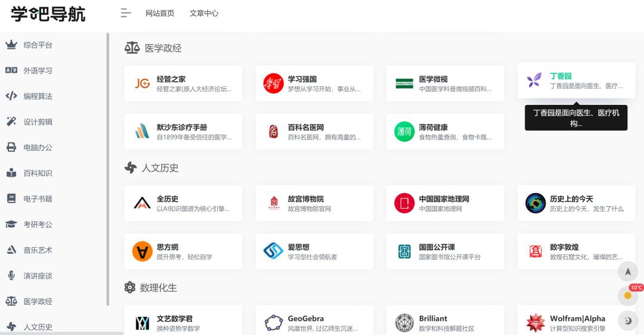Click the 百科名医网 logo icon
Screen dimensions: 644x335
pyautogui.click(x=274, y=131)
